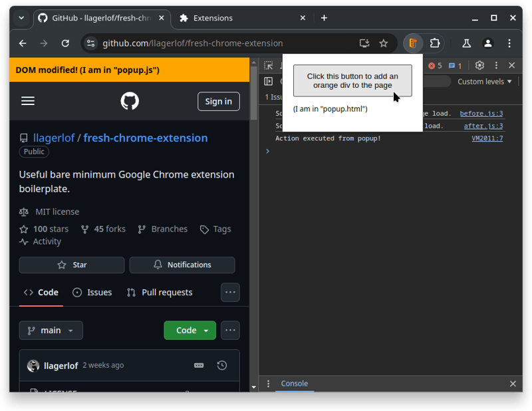532x411 pixels.
Task: Click llagerlof commit author name
Action: pos(61,366)
